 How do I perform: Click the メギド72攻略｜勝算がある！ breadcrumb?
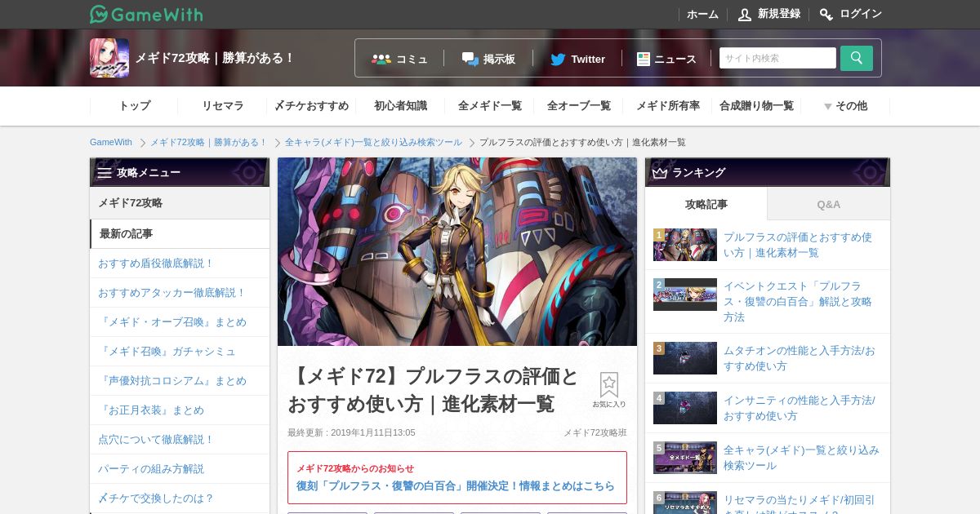pos(208,142)
